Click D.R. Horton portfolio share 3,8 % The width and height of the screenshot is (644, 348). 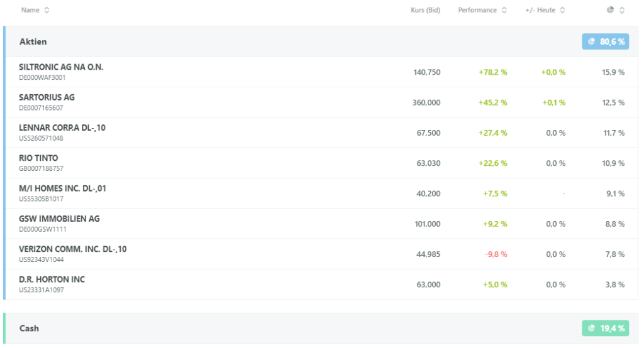click(615, 285)
